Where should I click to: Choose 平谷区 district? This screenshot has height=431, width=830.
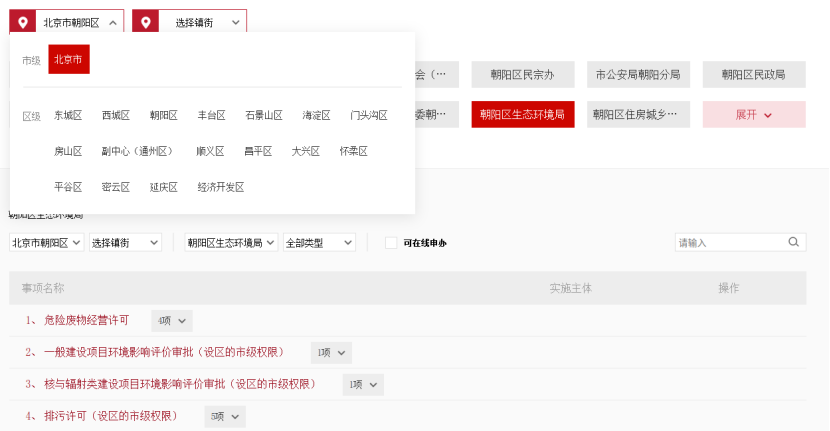pos(68,187)
